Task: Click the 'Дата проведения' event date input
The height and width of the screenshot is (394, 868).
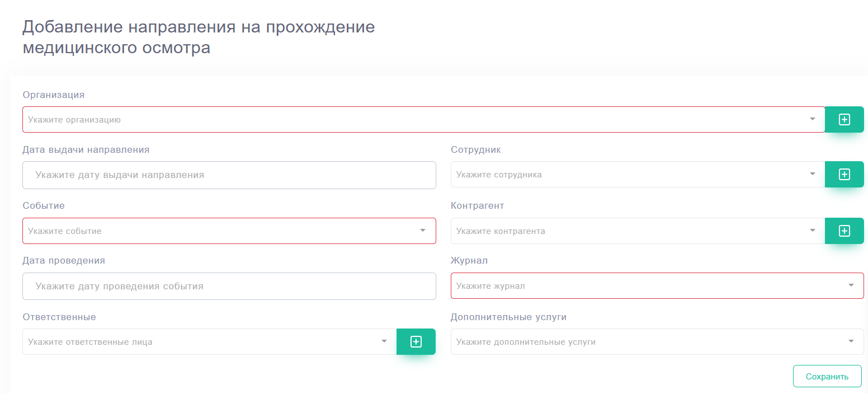Action: (229, 286)
